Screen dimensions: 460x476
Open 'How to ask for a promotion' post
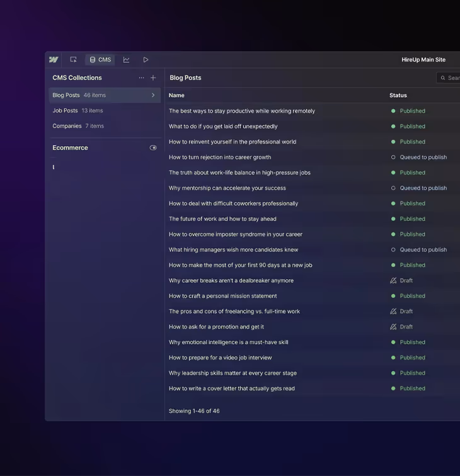(216, 327)
